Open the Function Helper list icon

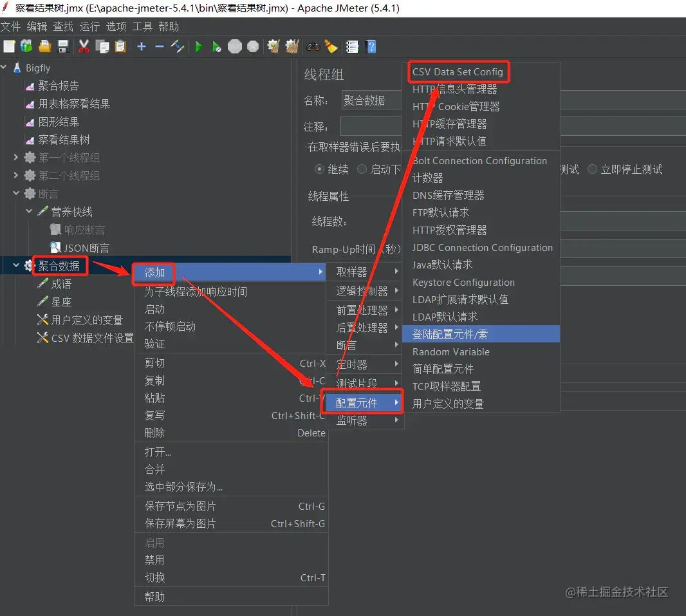[352, 46]
